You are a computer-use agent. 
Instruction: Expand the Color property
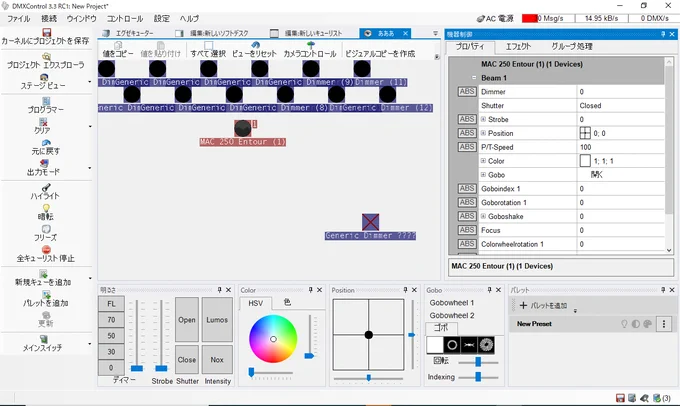click(483, 161)
